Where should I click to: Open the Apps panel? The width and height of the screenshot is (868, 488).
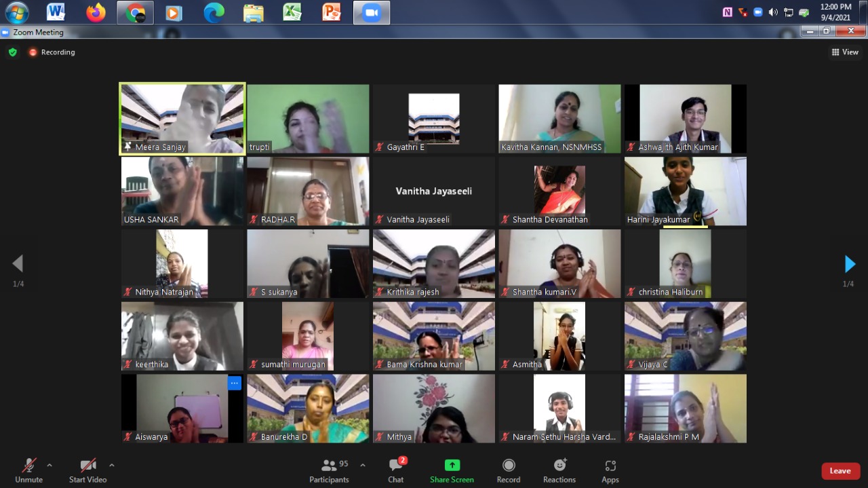(x=610, y=470)
